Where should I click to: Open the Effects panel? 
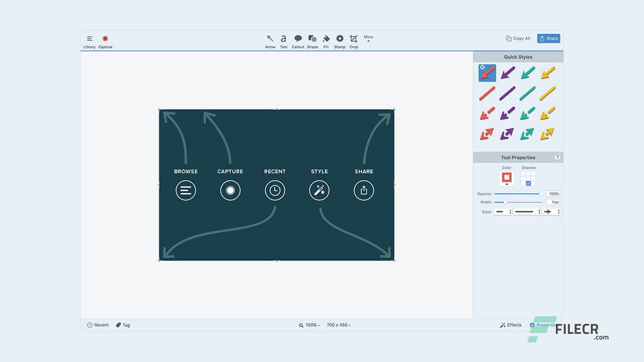pyautogui.click(x=510, y=325)
